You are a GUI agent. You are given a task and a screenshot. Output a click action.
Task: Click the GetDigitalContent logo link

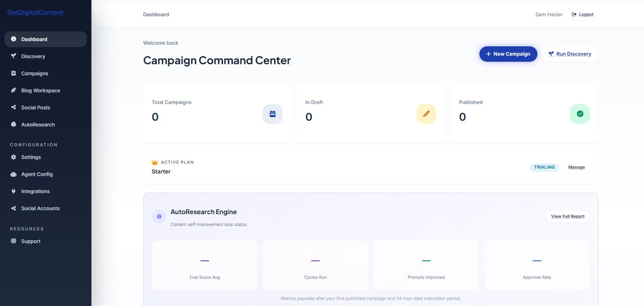click(x=35, y=13)
